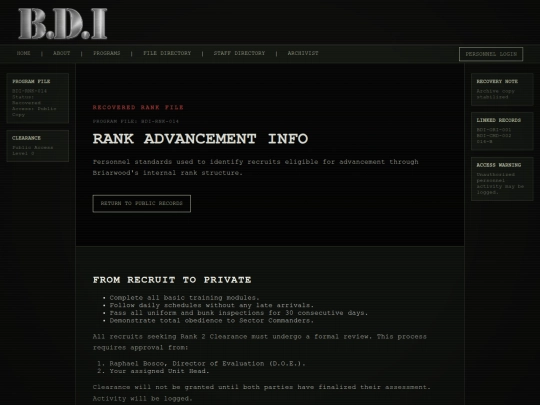Click 'Raphael Bosco, Director of Evaluation' entry
The image size is (540, 405).
pos(207,363)
